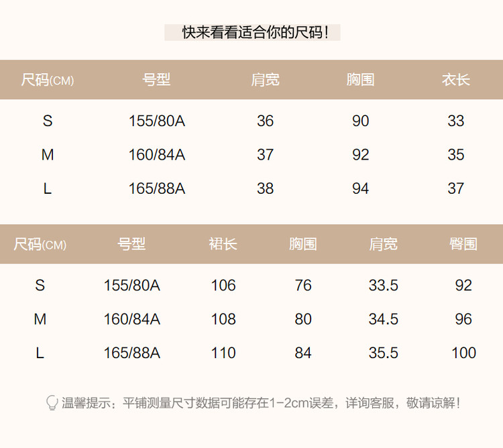Select the shoulder width value 36
This screenshot has width=503, height=448.
coord(265,121)
